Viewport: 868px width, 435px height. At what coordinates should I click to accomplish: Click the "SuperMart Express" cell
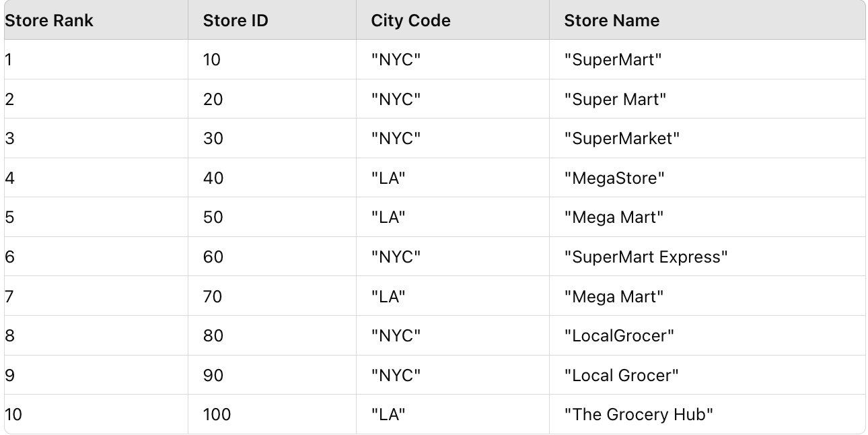pyautogui.click(x=646, y=257)
